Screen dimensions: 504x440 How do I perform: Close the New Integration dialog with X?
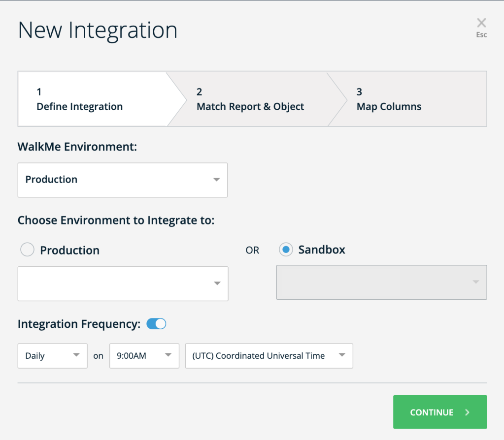(481, 23)
